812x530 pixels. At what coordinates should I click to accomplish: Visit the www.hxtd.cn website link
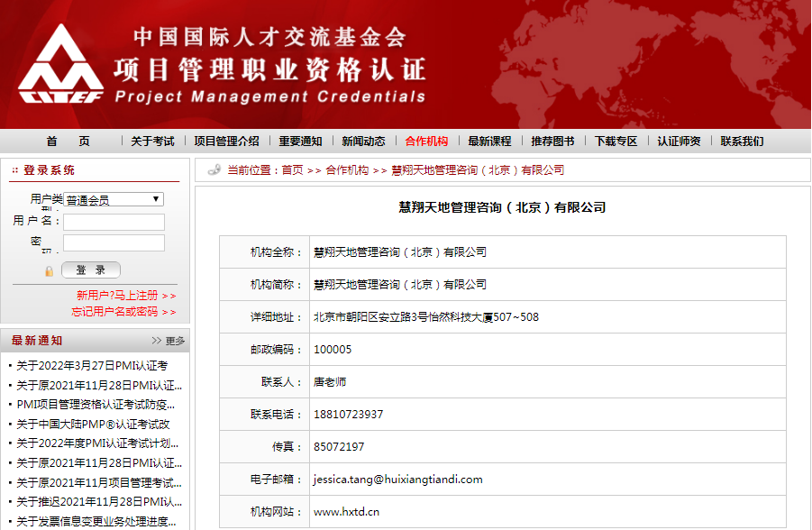point(346,512)
